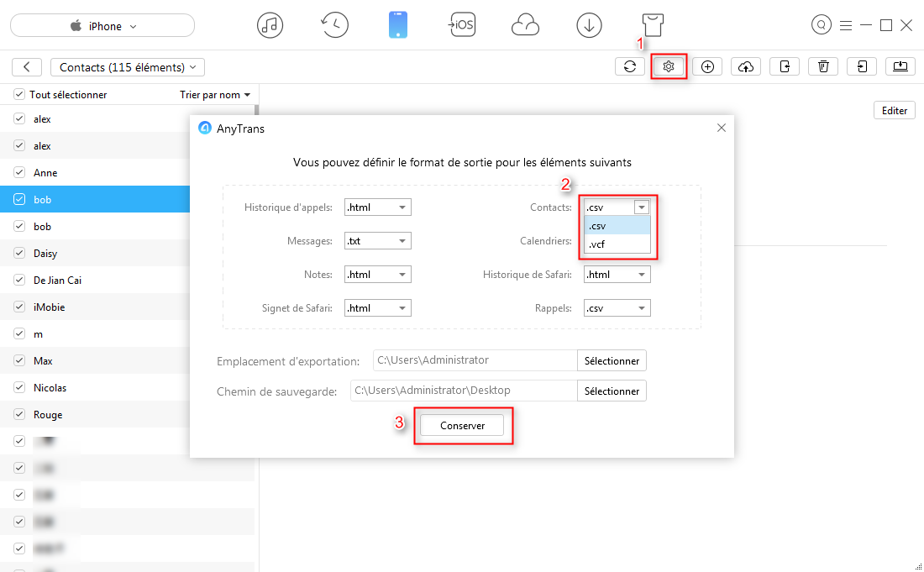The height and width of the screenshot is (572, 924).
Task: Go back with the left arrow button
Action: 27,66
